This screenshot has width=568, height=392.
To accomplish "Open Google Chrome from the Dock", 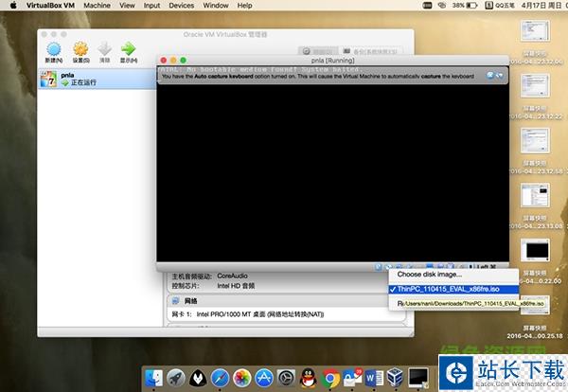I will pyautogui.click(x=330, y=378).
